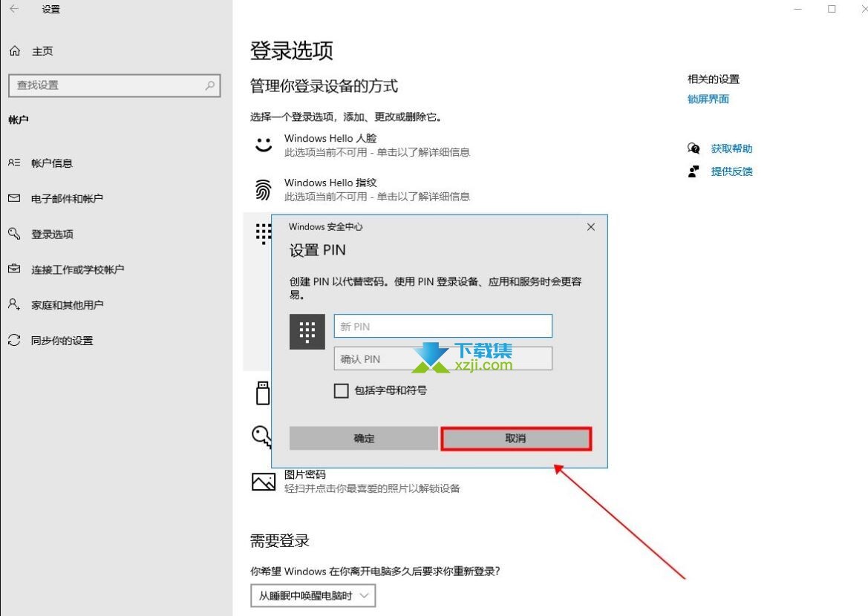Click the 登录选项 key icon in sidebar
Screen dimensions: 868x616
(x=14, y=234)
